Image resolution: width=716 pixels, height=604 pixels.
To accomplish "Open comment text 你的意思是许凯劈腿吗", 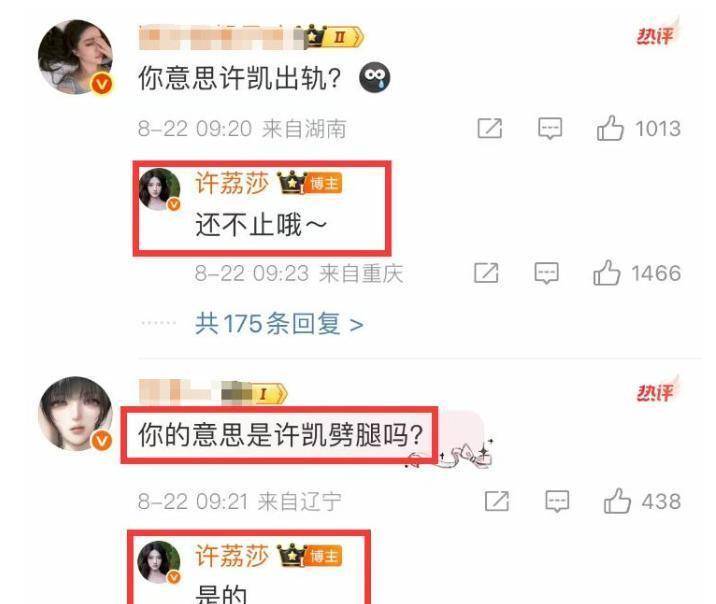I will click(280, 435).
